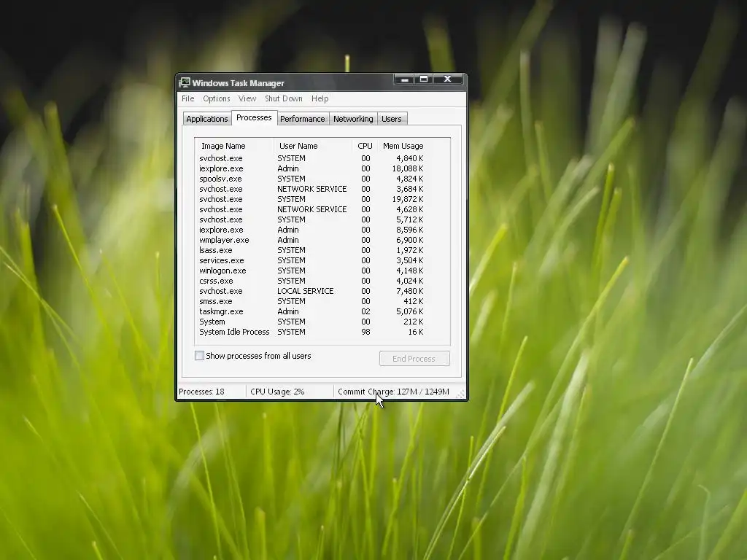This screenshot has height=560, width=747.
Task: Open the Shut Down menu
Action: tap(284, 98)
